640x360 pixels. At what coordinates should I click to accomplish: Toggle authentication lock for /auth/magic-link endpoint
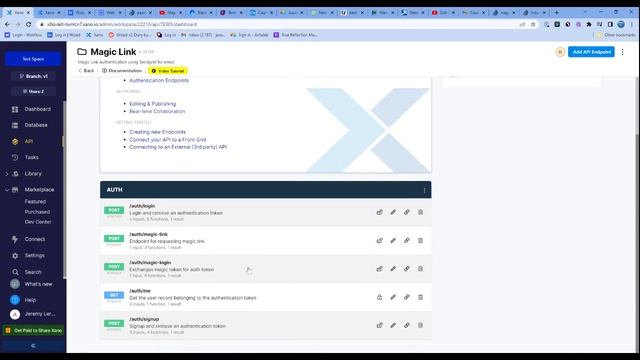pyautogui.click(x=380, y=240)
